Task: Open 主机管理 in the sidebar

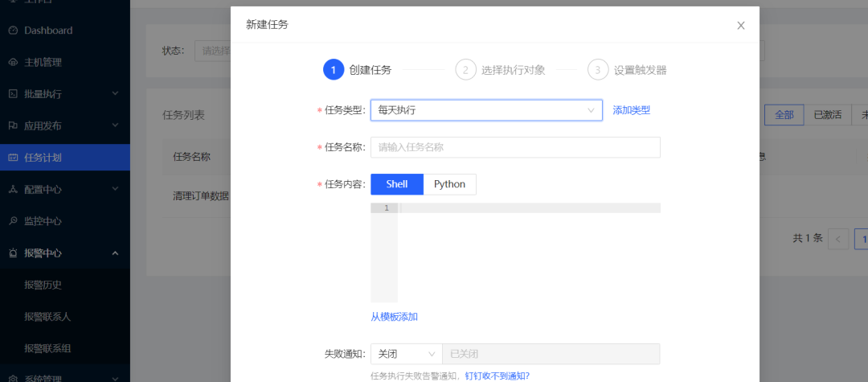Action: point(65,63)
